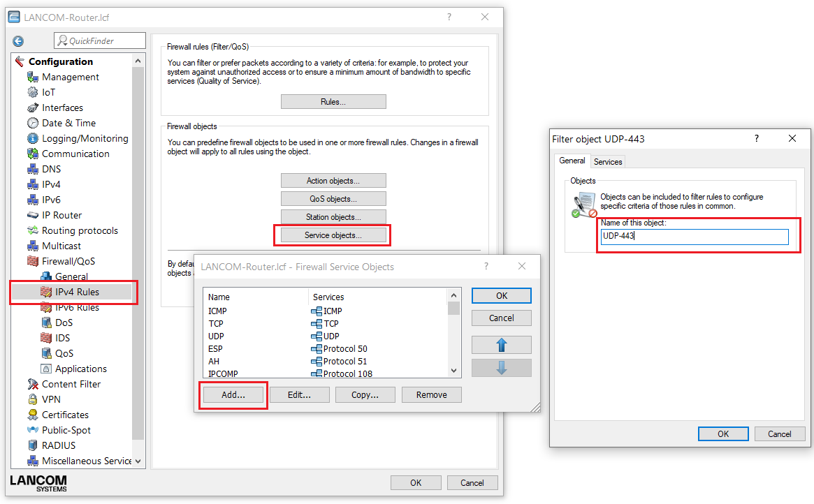Click the RADIUS icon in the sidebar
This screenshot has height=504, width=814.
[33, 445]
